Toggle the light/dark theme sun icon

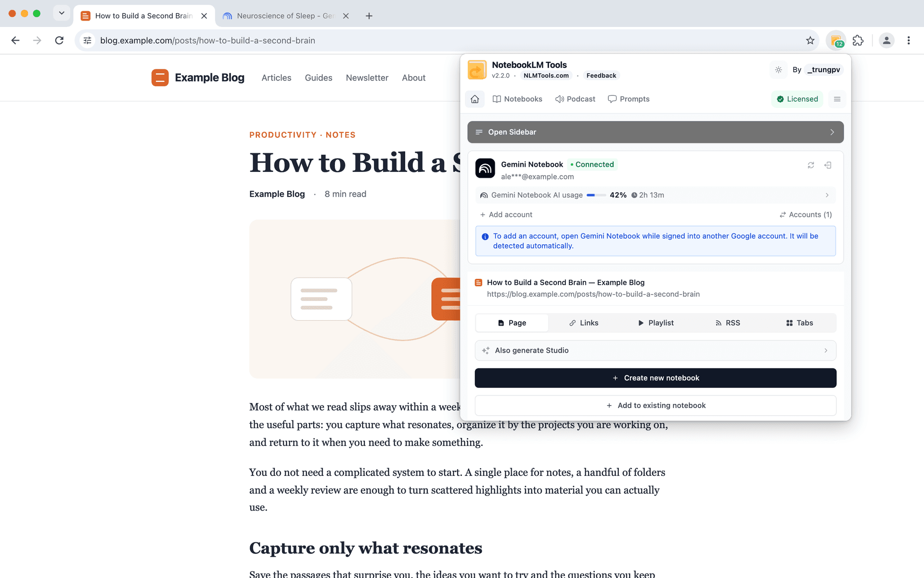pyautogui.click(x=778, y=70)
